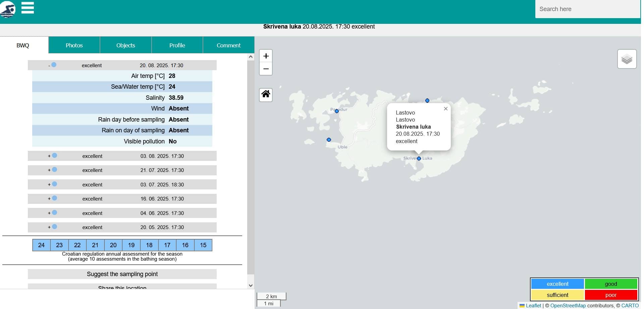Open the map layers control
Screen dimensions: 644x309
627,59
